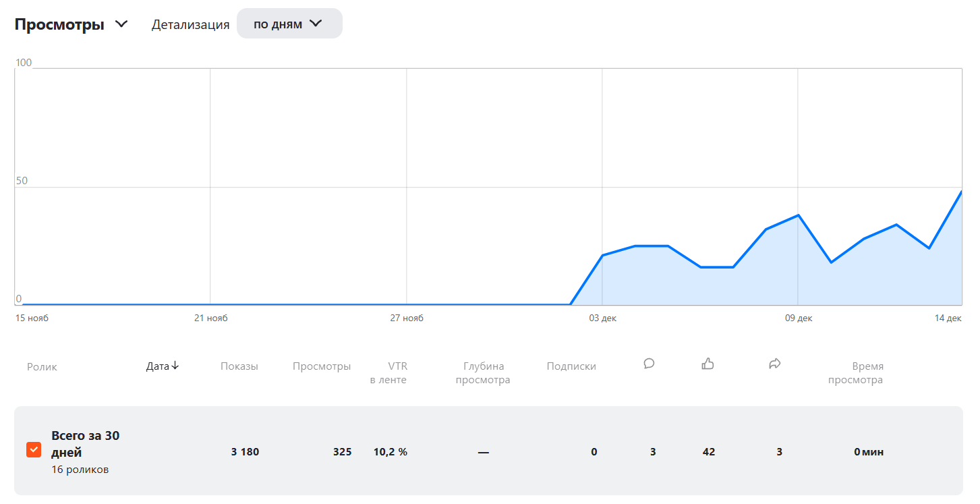The height and width of the screenshot is (504, 980).
Task: Select the Подписки column header
Action: (x=571, y=366)
